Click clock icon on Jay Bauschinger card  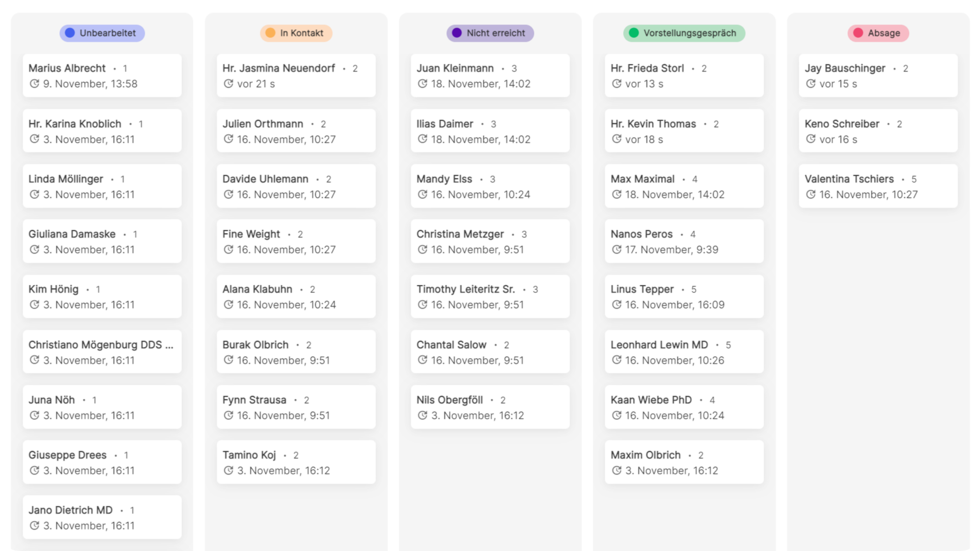pos(811,84)
